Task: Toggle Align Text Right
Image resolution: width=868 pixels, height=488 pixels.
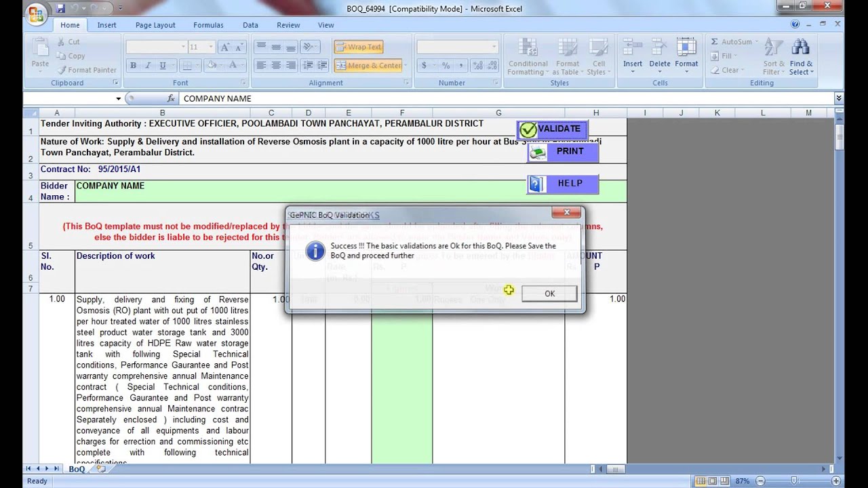Action: (291, 66)
